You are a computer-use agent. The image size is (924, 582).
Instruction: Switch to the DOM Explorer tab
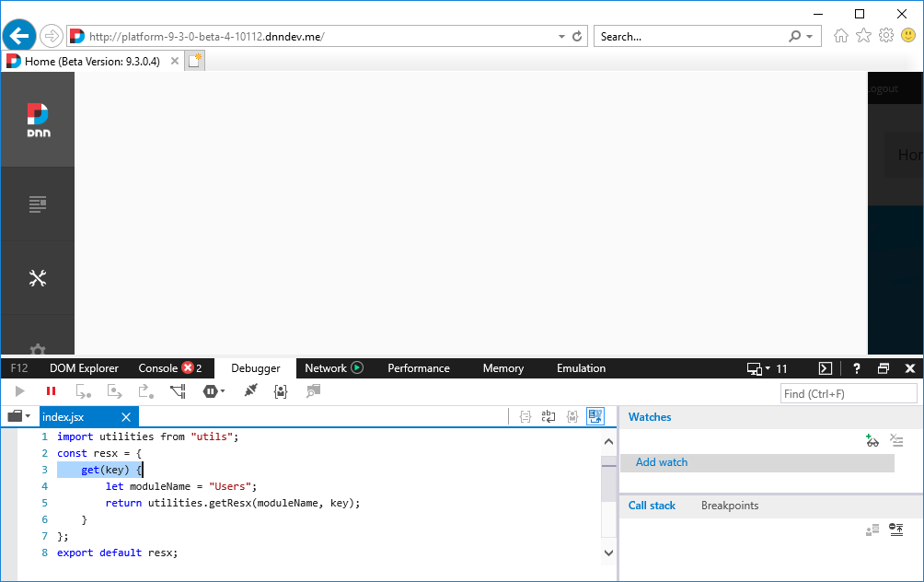point(84,367)
